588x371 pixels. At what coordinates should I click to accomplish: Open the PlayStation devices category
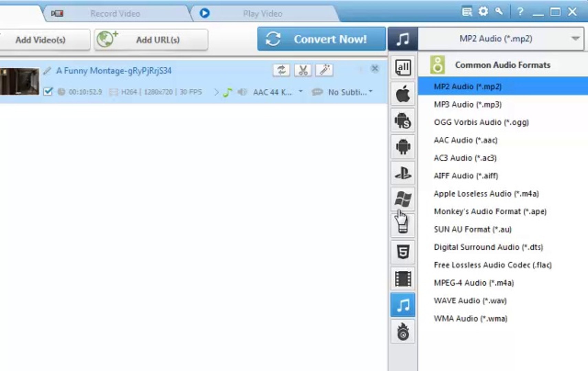tap(403, 173)
